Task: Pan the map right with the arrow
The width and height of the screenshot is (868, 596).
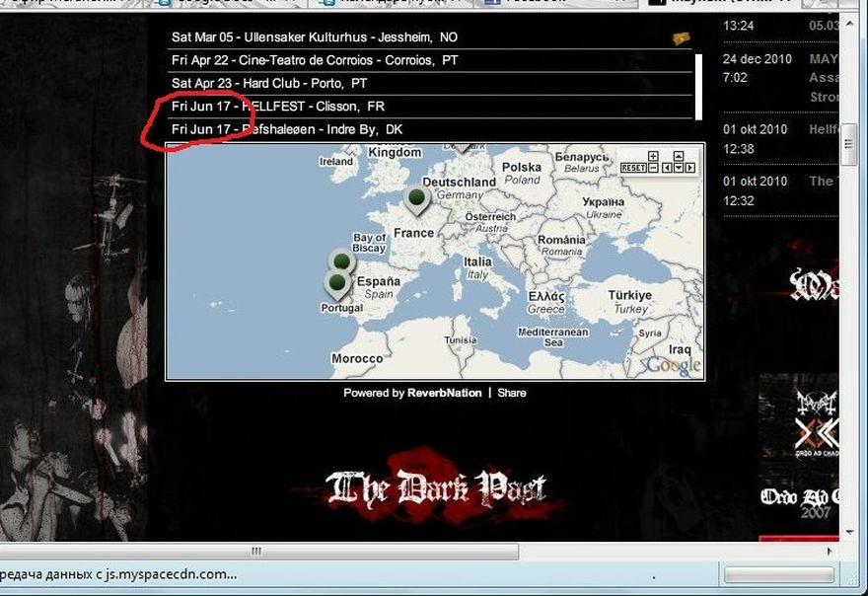Action: pos(690,168)
